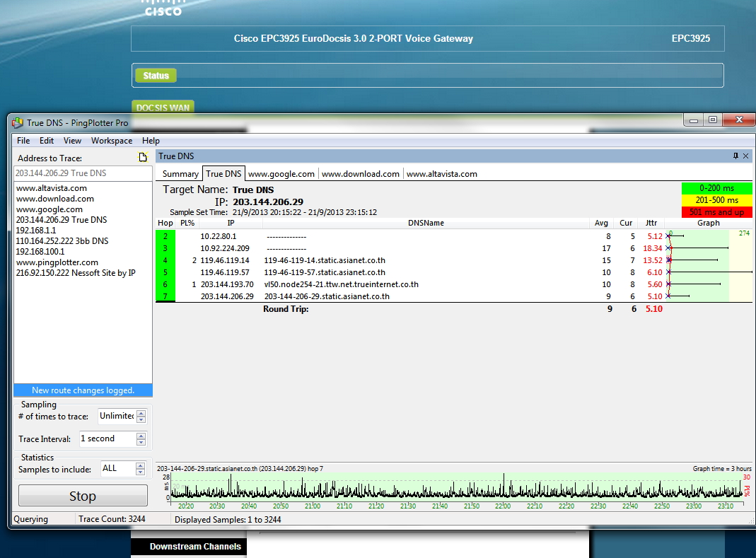Decrease the number of times to trace
The height and width of the screenshot is (558, 756).
point(141,419)
